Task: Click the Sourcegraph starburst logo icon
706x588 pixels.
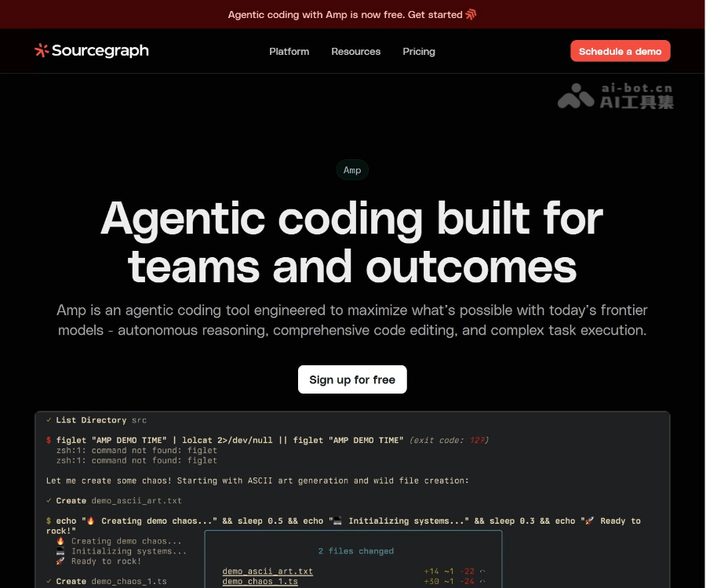Action: pyautogui.click(x=42, y=51)
